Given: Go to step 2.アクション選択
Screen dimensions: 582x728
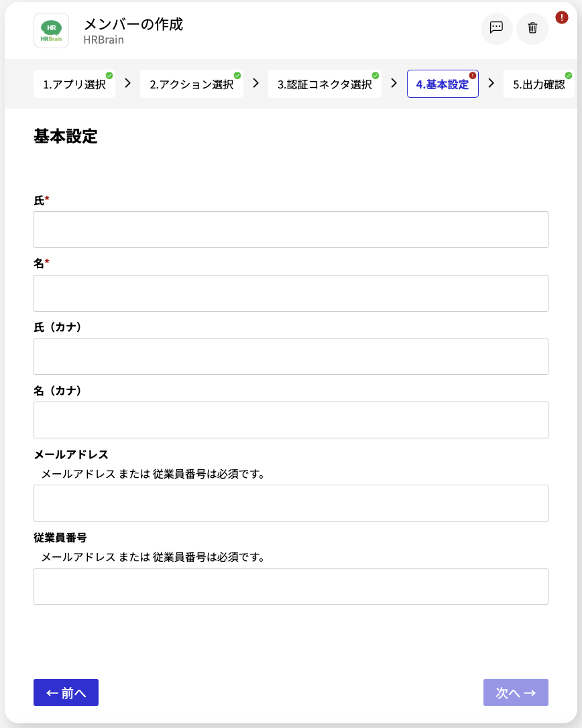Looking at the screenshot, I should point(191,84).
